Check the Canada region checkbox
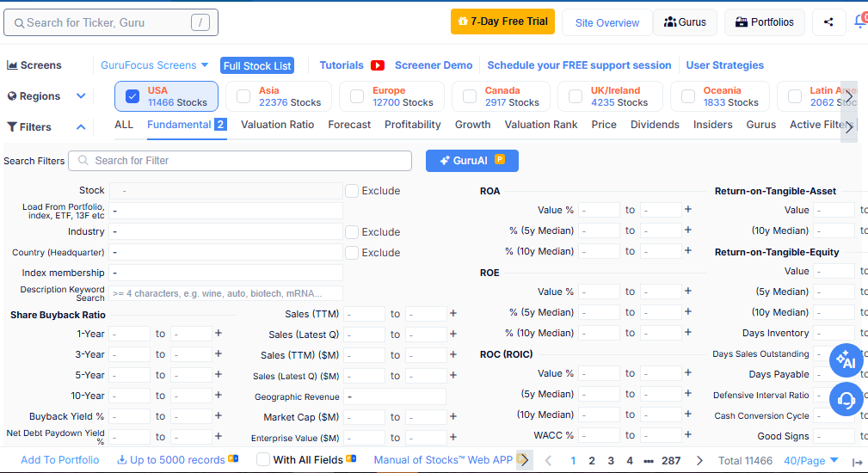Viewport: 868px width, 473px height. (470, 96)
